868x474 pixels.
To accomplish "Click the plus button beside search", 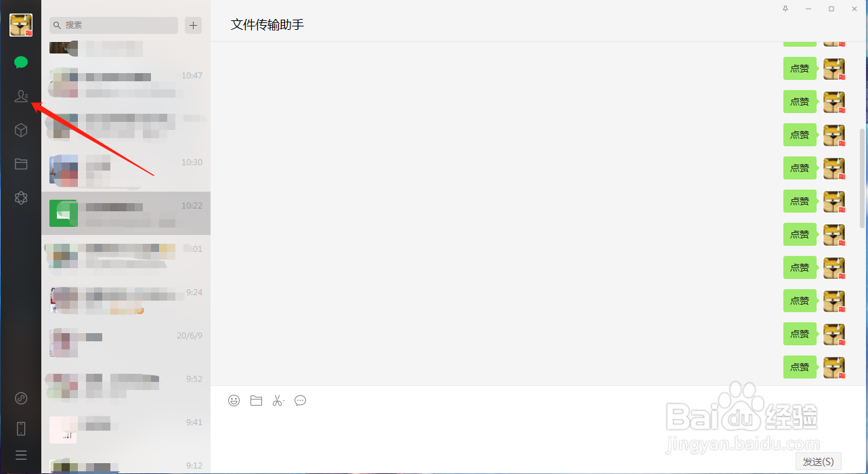I will click(194, 25).
